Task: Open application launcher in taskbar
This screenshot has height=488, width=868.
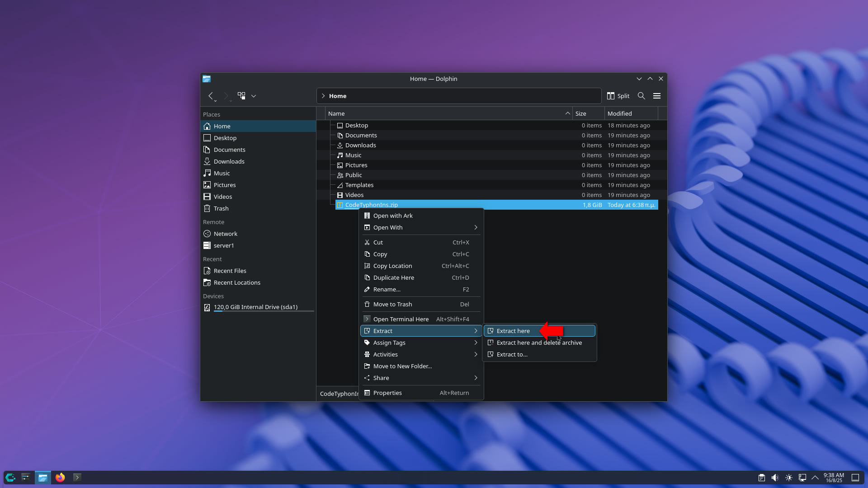Action: tap(10, 477)
